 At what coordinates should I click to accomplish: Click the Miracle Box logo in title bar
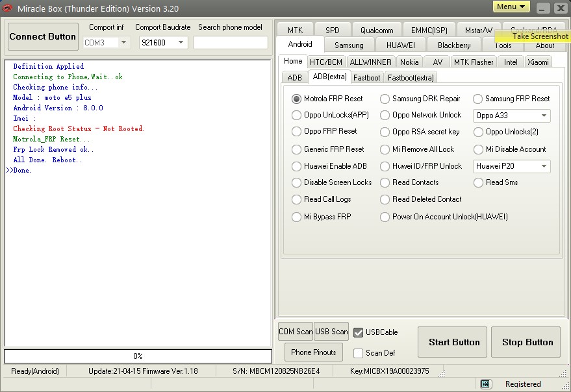click(7, 8)
